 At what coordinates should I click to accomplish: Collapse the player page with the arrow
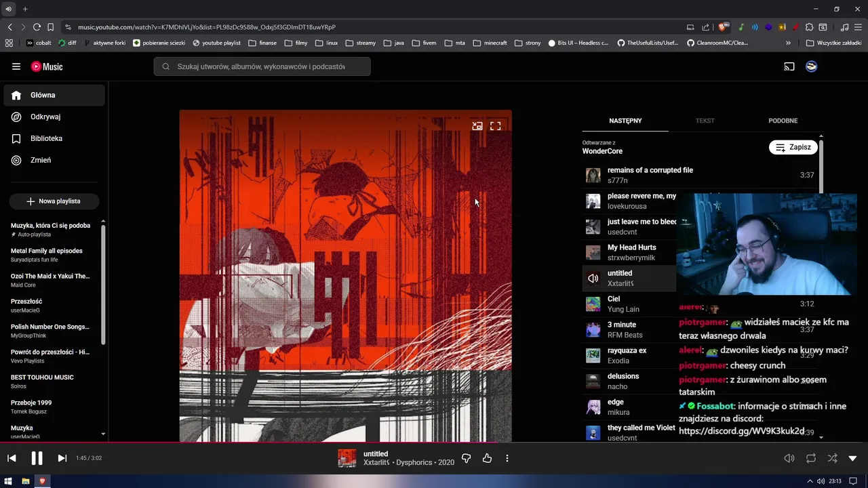point(853,458)
